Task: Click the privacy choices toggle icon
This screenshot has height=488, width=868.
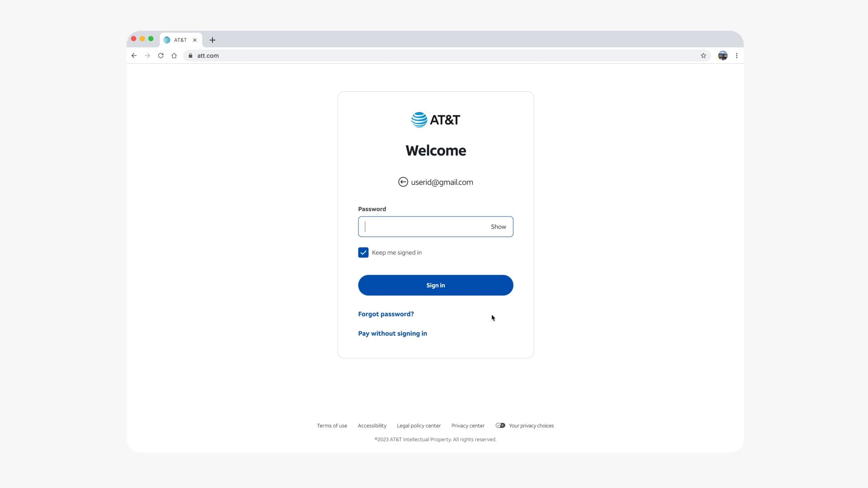Action: coord(500,426)
